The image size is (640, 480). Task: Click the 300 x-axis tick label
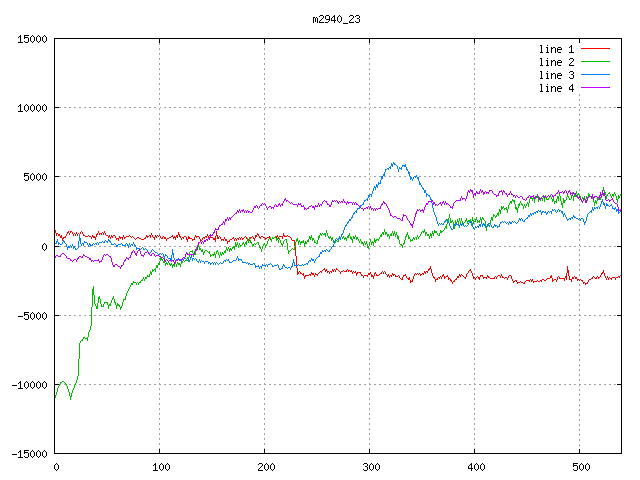coord(370,467)
